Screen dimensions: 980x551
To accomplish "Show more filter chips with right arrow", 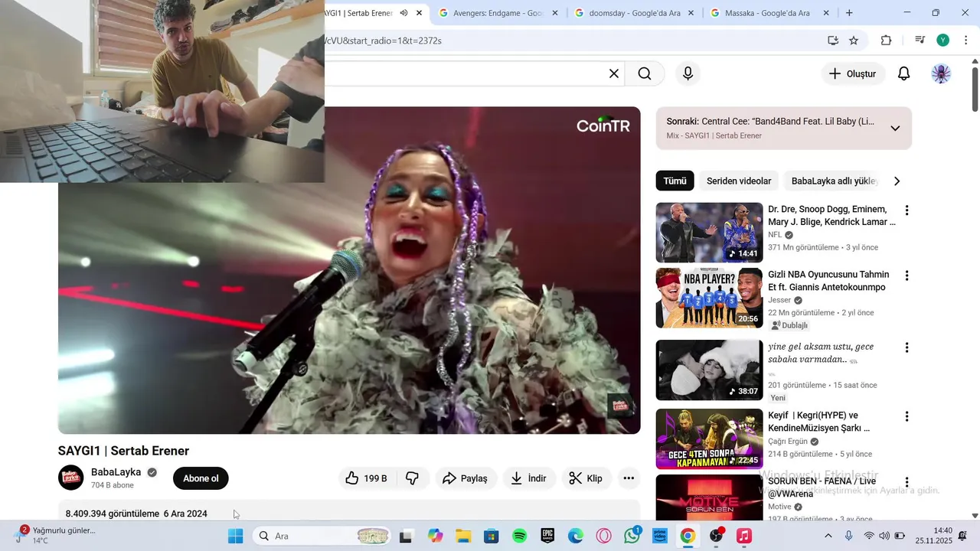I will [x=897, y=181].
